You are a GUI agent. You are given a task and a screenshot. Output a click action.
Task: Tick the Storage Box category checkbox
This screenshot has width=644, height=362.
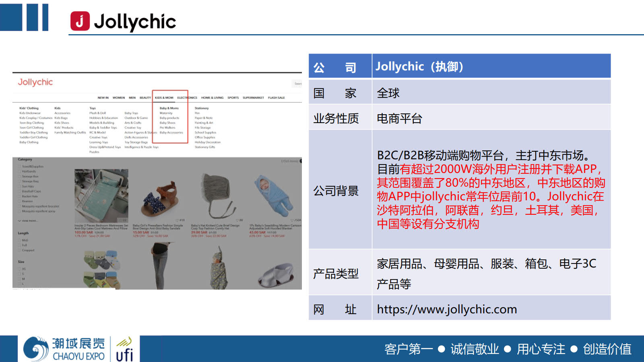click(19, 176)
